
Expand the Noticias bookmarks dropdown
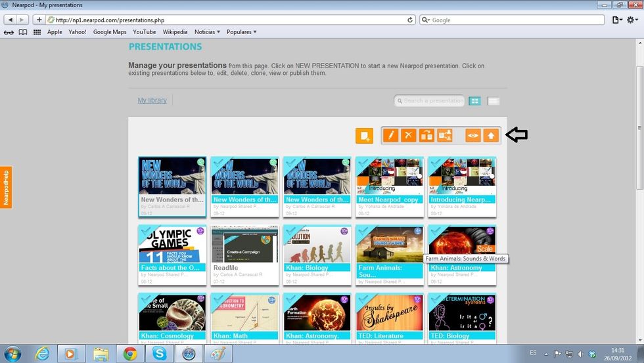208,32
